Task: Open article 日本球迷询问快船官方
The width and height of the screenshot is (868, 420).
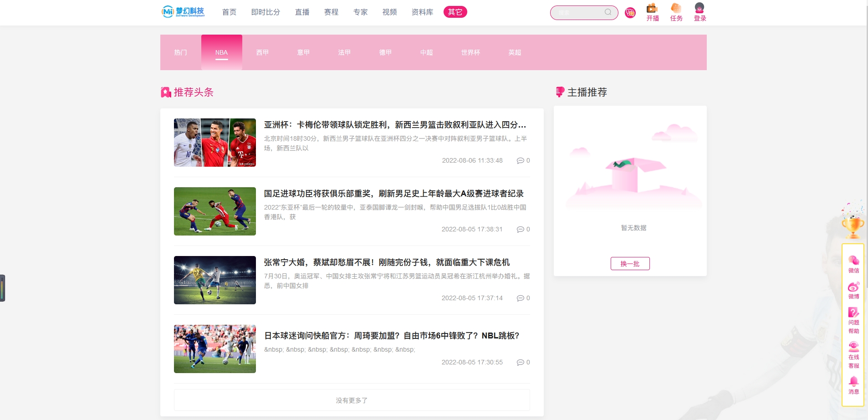Action: pyautogui.click(x=392, y=336)
